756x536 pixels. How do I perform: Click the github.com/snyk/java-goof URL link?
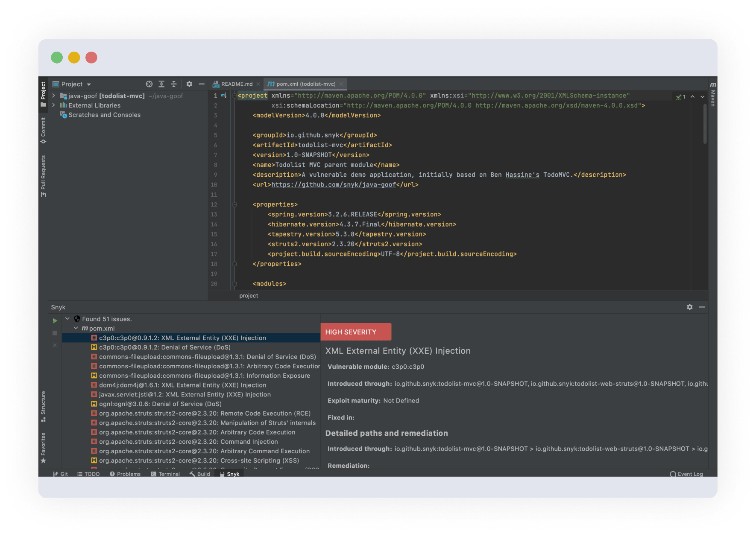(x=334, y=185)
